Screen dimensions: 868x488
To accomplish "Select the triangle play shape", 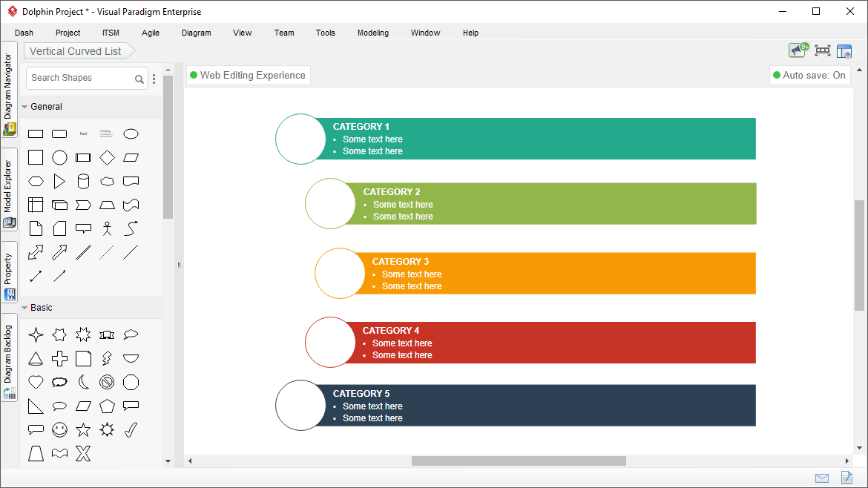I will click(59, 182).
